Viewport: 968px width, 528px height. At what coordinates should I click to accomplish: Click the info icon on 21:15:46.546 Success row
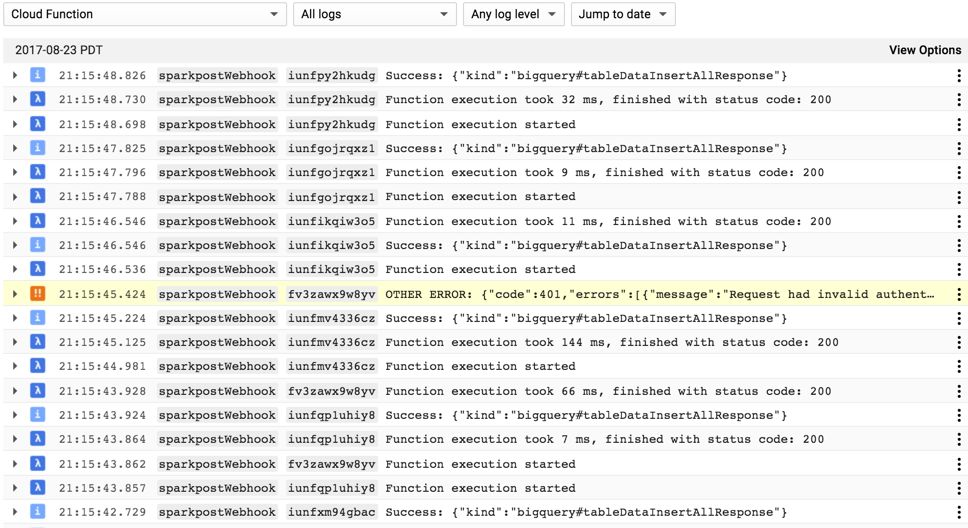(38, 245)
